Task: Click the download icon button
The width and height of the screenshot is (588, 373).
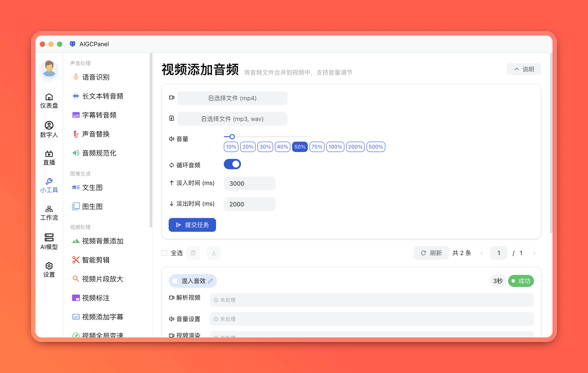Action: pyautogui.click(x=214, y=253)
